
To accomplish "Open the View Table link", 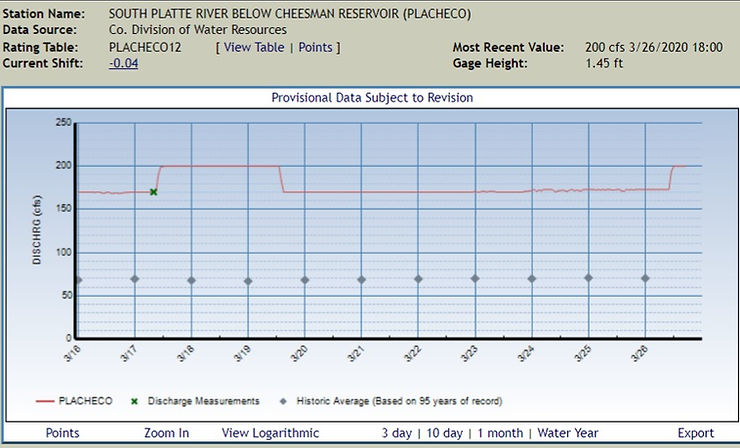I will 254,47.
